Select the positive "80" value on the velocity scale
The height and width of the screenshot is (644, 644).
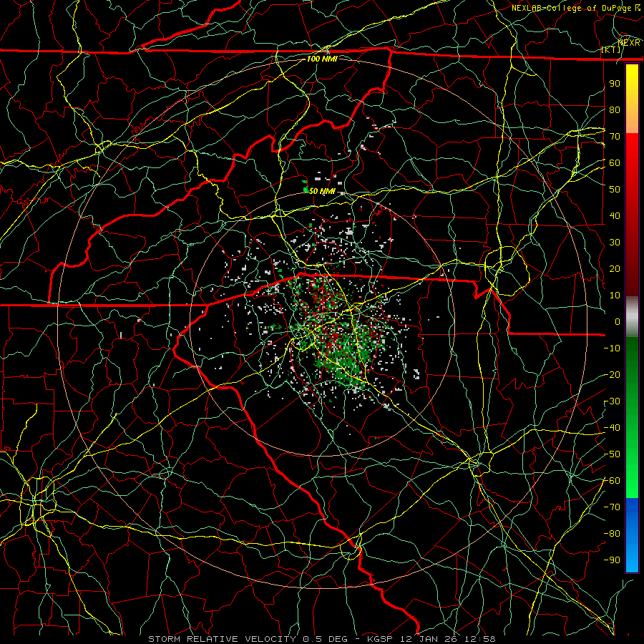(x=615, y=109)
